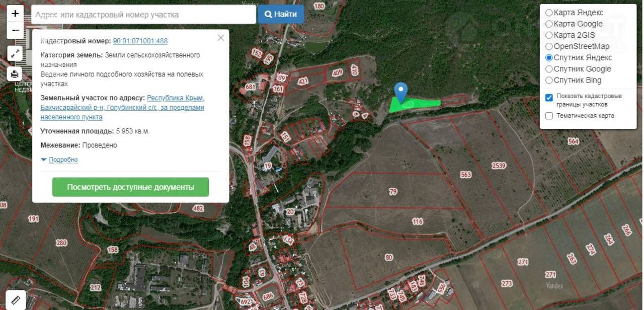This screenshot has height=310, width=644.
Task: Switch to Карта Google layer
Action: [549, 24]
